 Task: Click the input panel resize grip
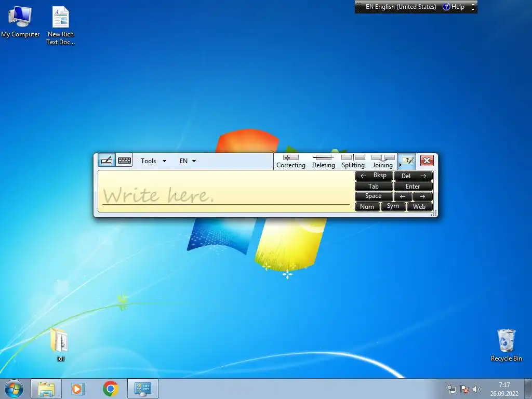434,214
